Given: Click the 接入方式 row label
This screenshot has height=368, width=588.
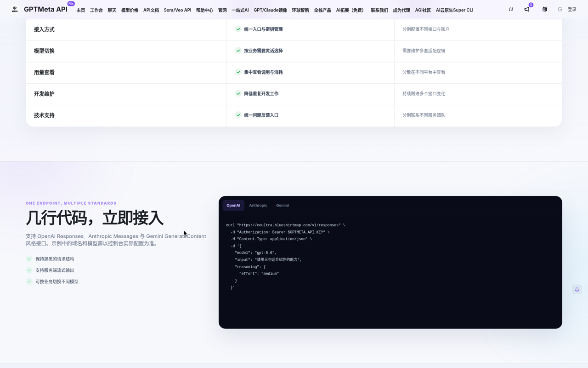Looking at the screenshot, I should [x=44, y=29].
